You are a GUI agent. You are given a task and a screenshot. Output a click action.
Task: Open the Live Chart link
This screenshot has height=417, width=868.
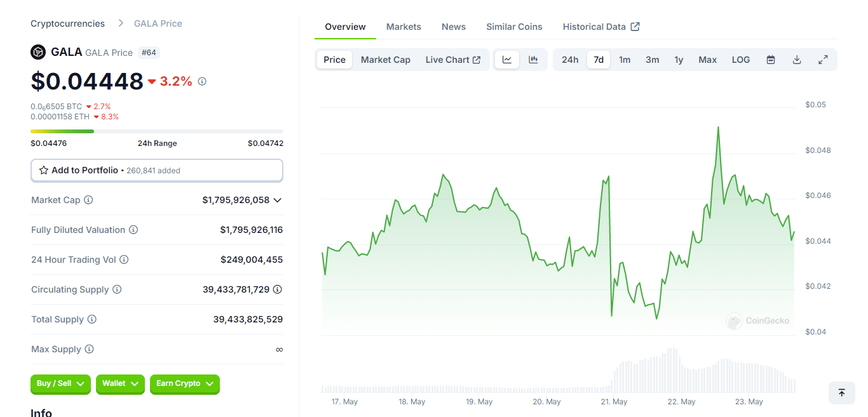pos(453,60)
